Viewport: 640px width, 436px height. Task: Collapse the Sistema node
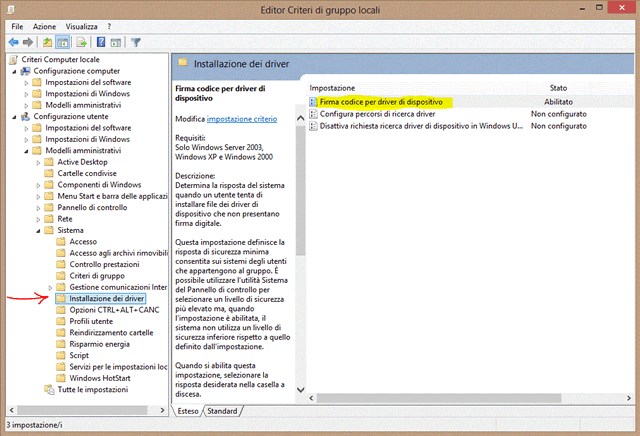click(x=38, y=231)
